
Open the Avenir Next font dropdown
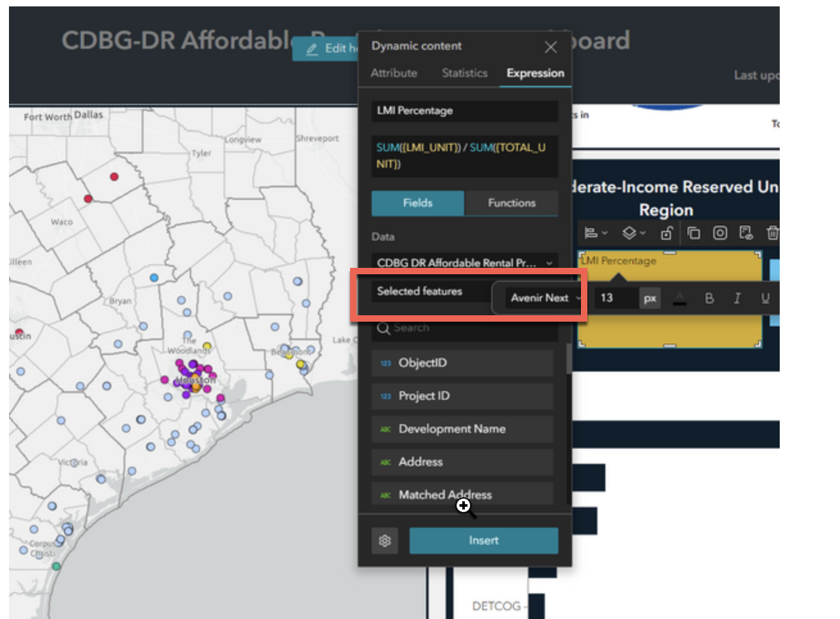(541, 297)
